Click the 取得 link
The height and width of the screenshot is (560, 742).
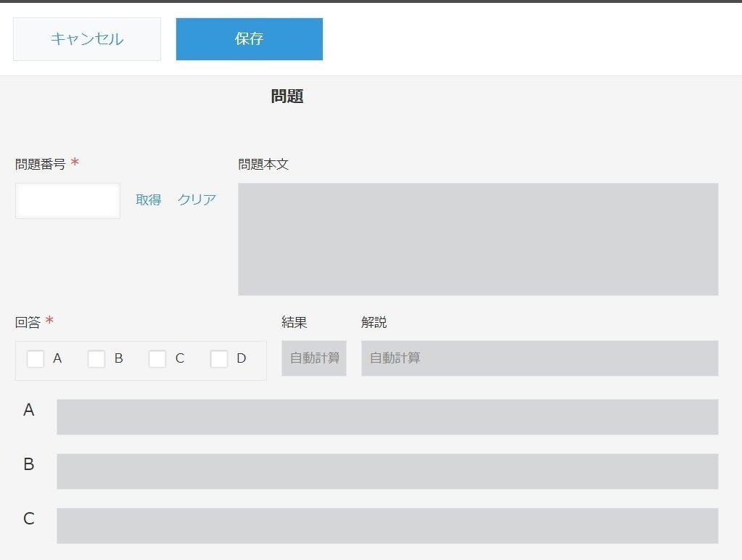[x=149, y=199]
